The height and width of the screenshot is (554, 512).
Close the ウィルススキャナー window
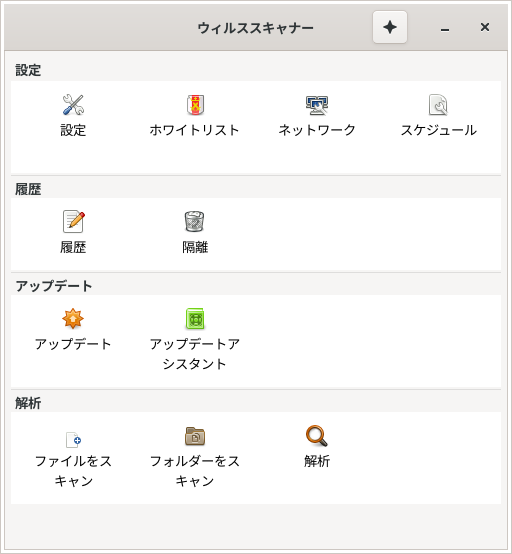click(x=485, y=27)
